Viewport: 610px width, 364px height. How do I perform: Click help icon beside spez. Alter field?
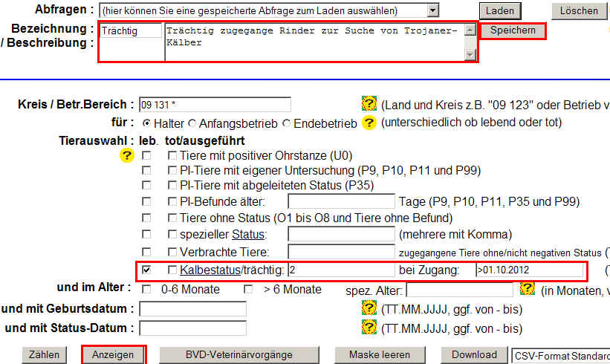coord(528,289)
